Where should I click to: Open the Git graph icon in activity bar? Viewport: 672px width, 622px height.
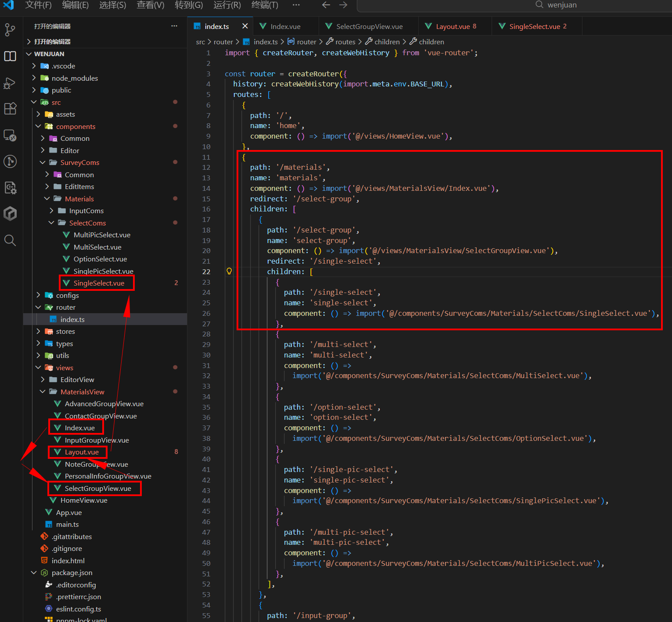(10, 161)
